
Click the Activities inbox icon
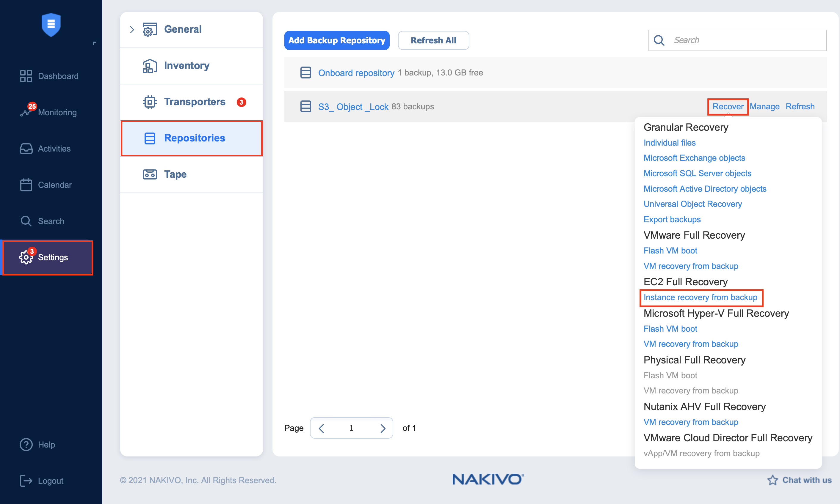tap(26, 148)
